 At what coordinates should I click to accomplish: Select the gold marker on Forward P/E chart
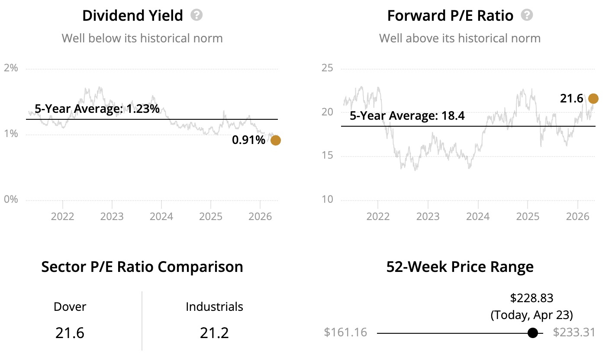click(x=593, y=99)
